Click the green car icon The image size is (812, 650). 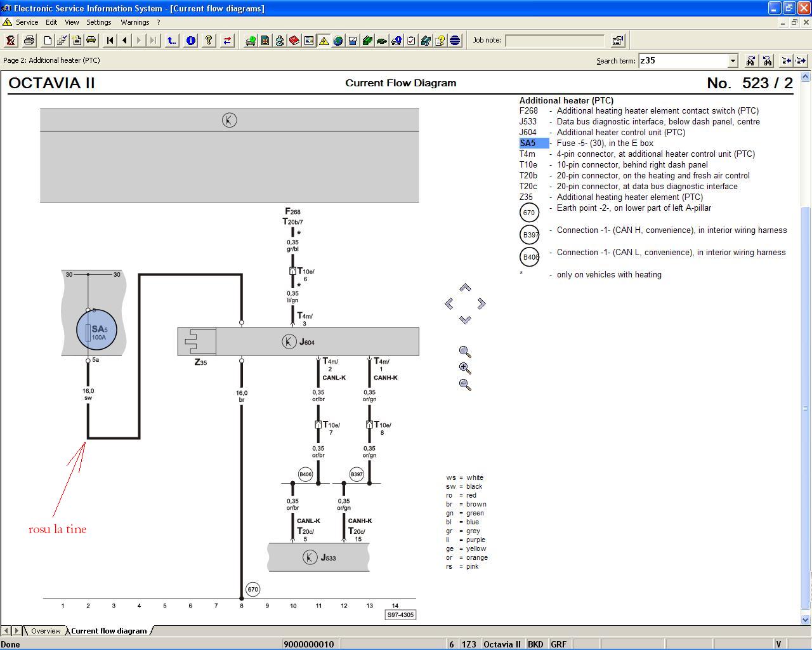click(382, 41)
